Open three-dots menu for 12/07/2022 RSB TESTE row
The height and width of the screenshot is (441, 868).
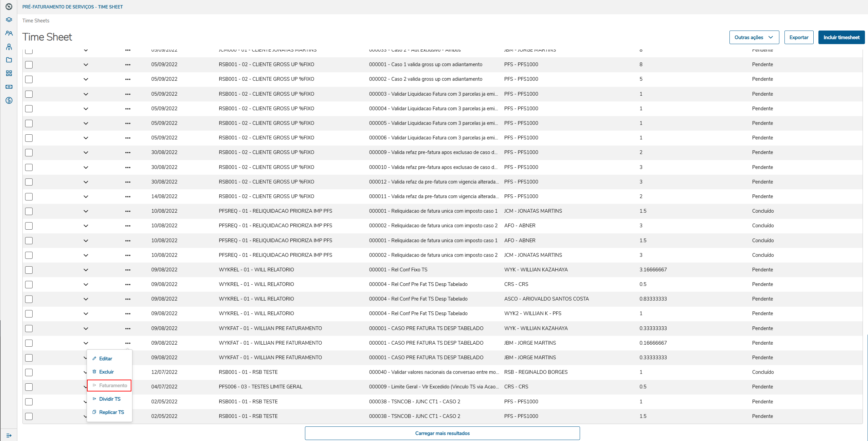(x=128, y=372)
